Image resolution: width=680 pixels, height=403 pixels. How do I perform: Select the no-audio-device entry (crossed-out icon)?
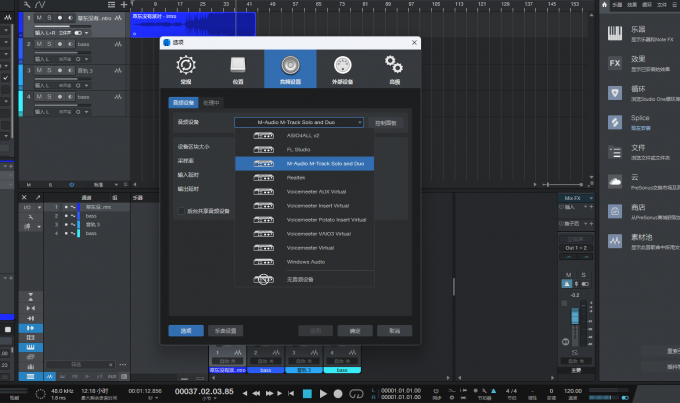click(x=304, y=279)
